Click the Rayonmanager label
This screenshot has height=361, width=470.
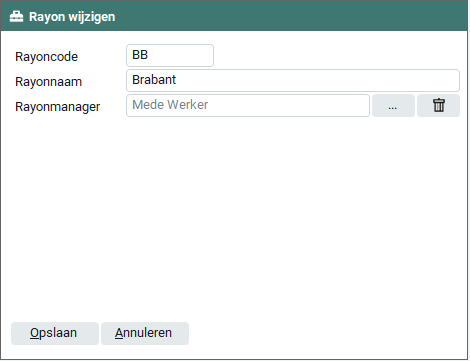point(57,107)
